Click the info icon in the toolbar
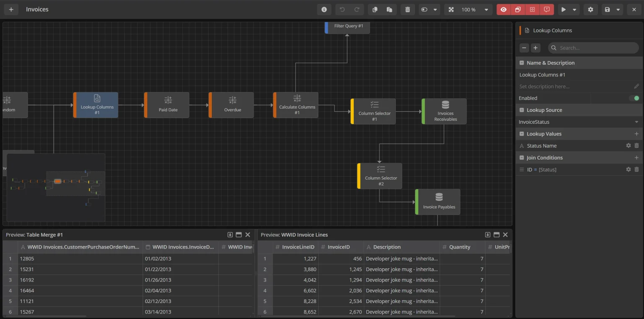 (324, 10)
